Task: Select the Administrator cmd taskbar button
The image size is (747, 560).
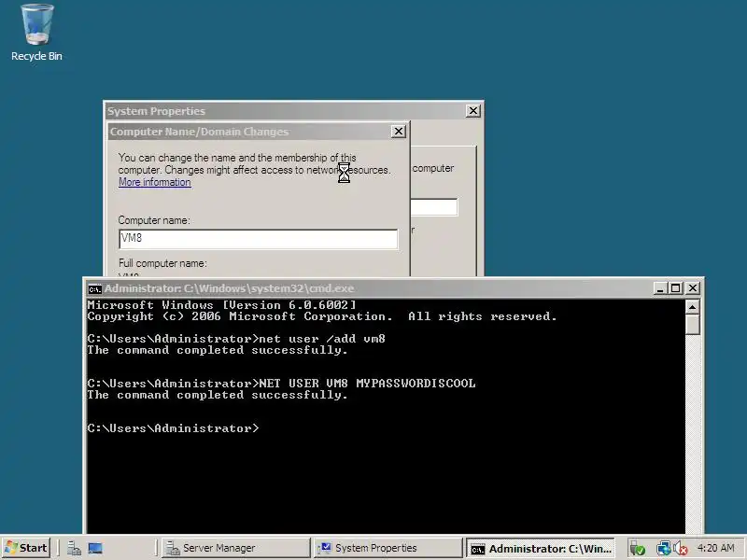Action: (x=541, y=548)
